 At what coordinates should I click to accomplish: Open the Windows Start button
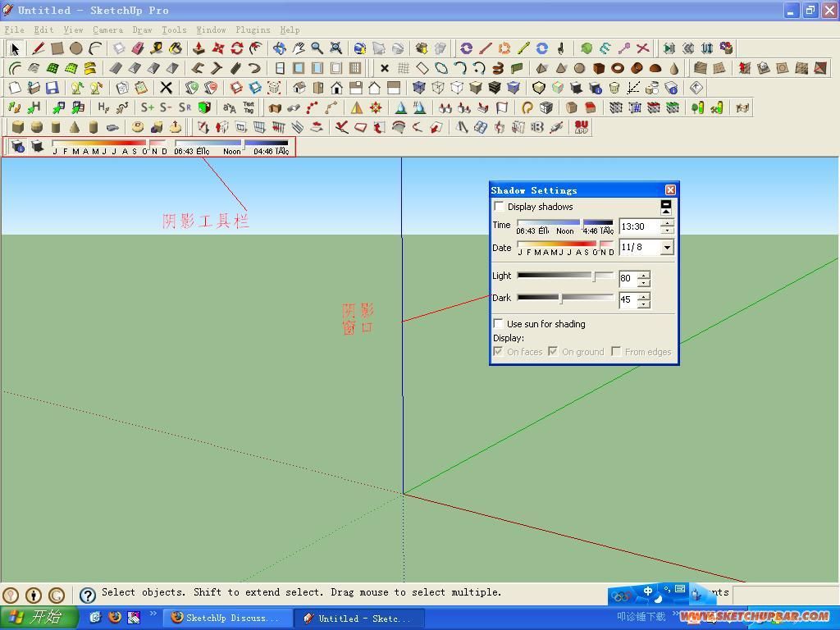(39, 618)
